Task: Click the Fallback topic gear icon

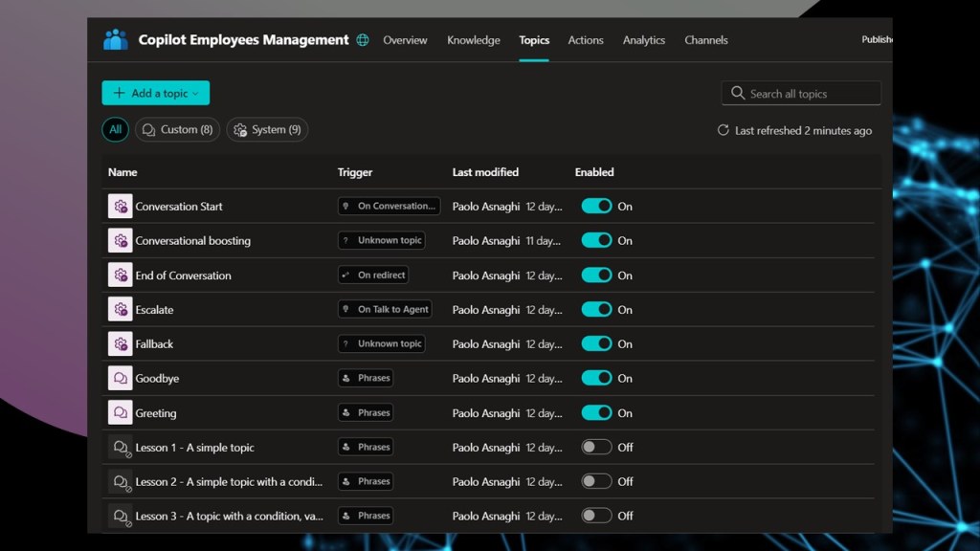Action: (x=120, y=344)
